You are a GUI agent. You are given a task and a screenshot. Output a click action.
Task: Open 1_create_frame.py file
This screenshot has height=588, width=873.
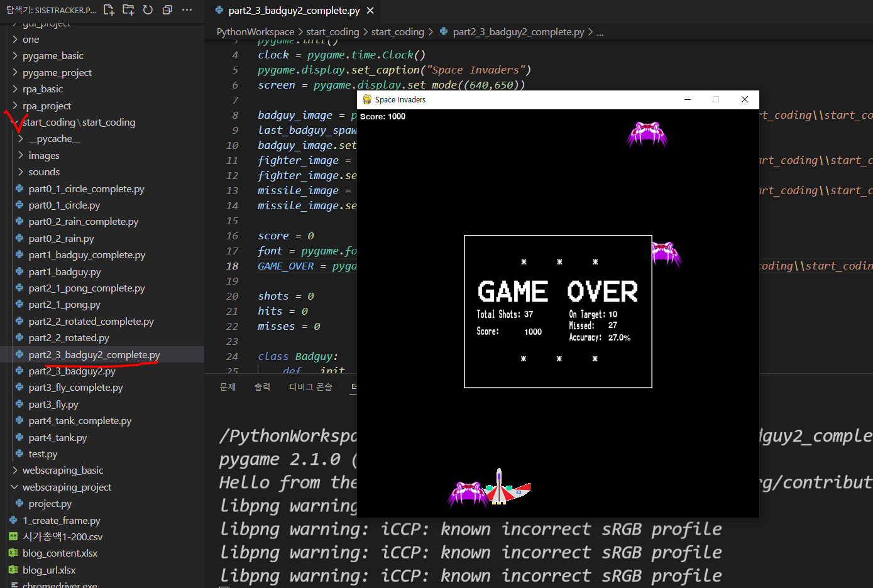(x=62, y=520)
